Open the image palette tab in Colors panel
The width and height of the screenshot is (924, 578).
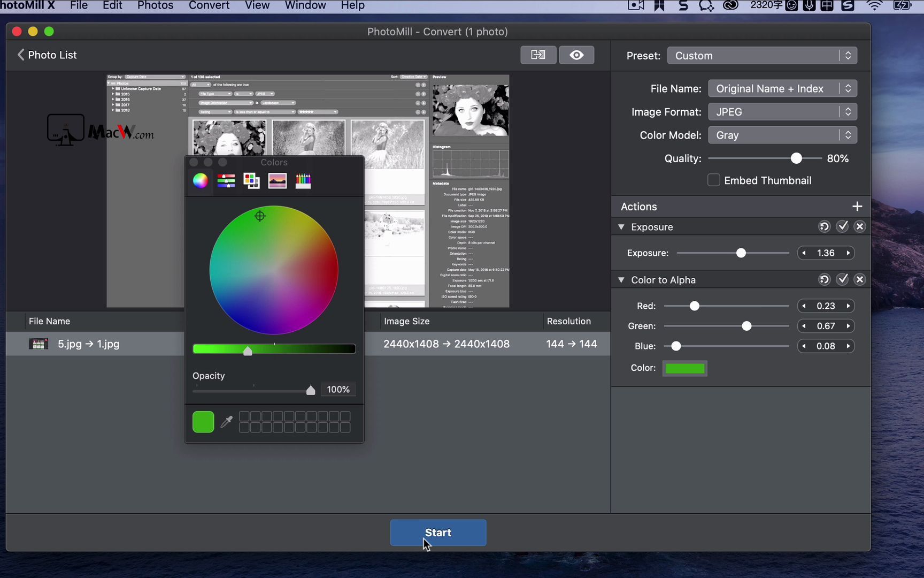coord(277,180)
